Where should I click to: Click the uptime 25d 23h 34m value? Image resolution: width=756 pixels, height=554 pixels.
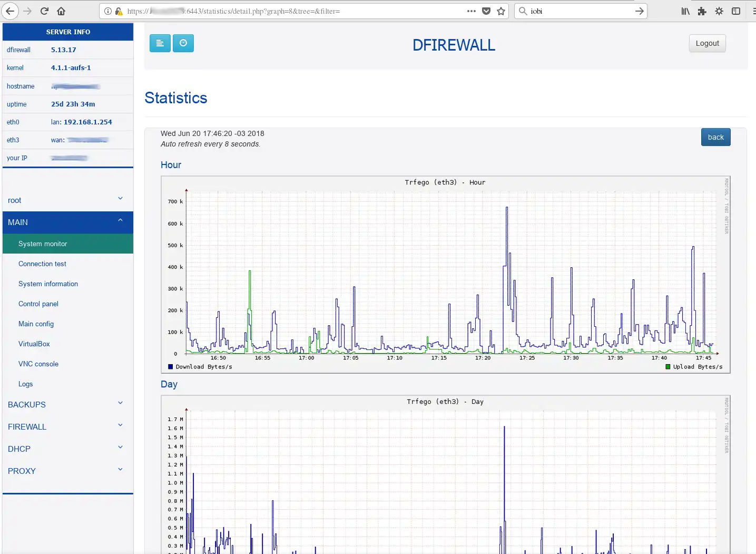click(x=73, y=104)
